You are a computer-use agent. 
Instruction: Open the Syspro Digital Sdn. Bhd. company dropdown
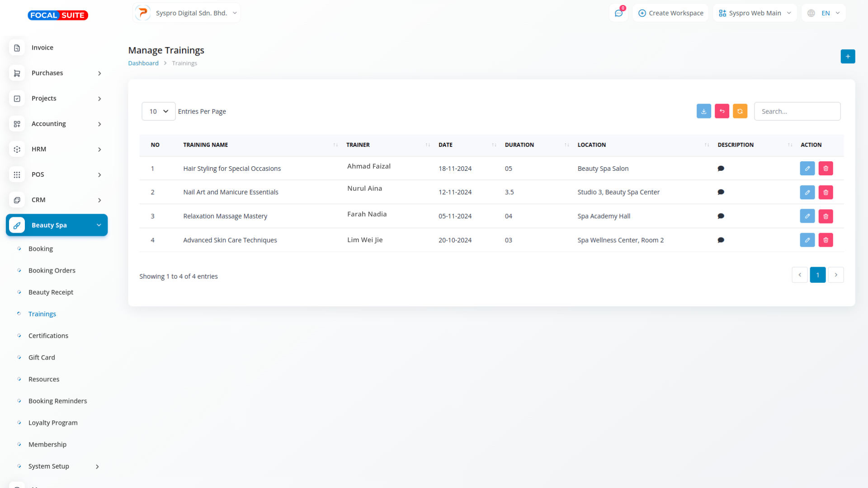tap(187, 13)
